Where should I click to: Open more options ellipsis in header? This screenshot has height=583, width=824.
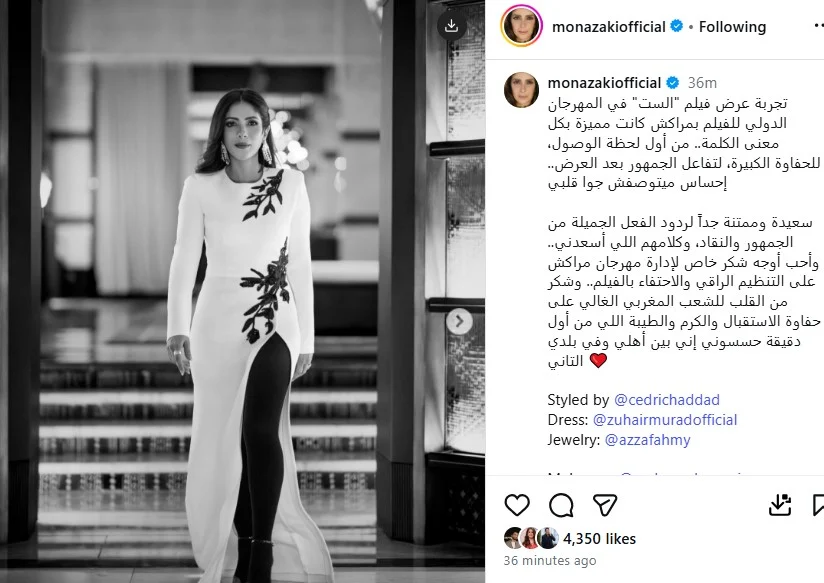(818, 27)
